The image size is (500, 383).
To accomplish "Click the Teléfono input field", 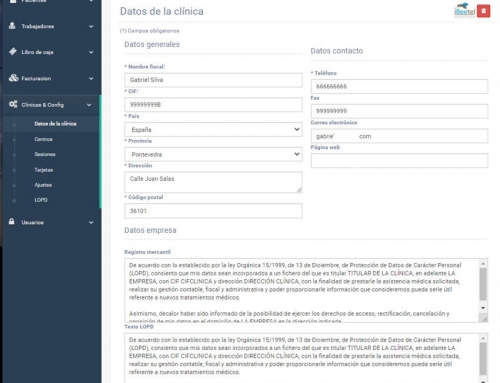I will tap(399, 86).
